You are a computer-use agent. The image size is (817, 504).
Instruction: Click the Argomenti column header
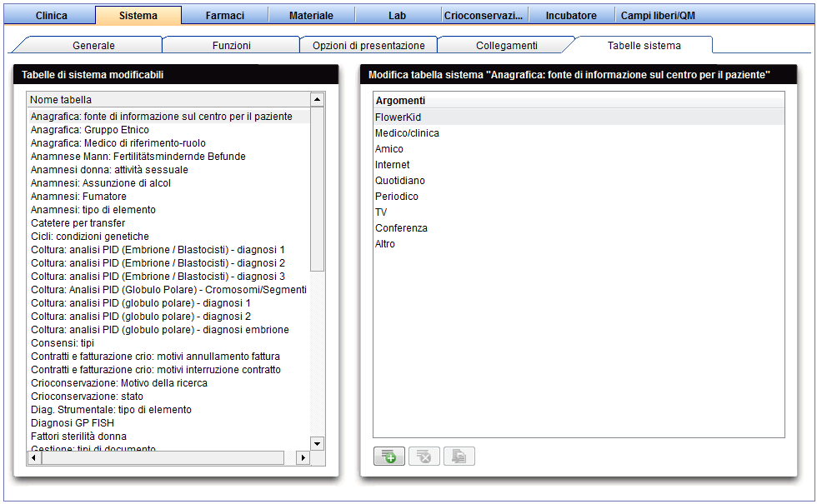click(x=579, y=101)
